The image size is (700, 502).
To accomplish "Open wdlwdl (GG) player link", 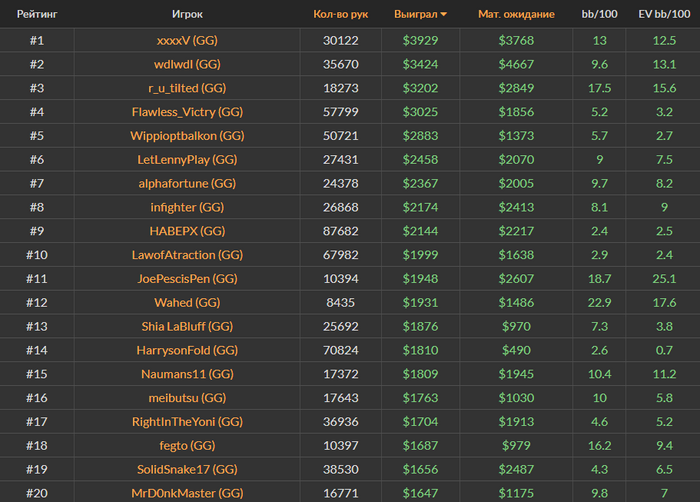I will point(187,64).
